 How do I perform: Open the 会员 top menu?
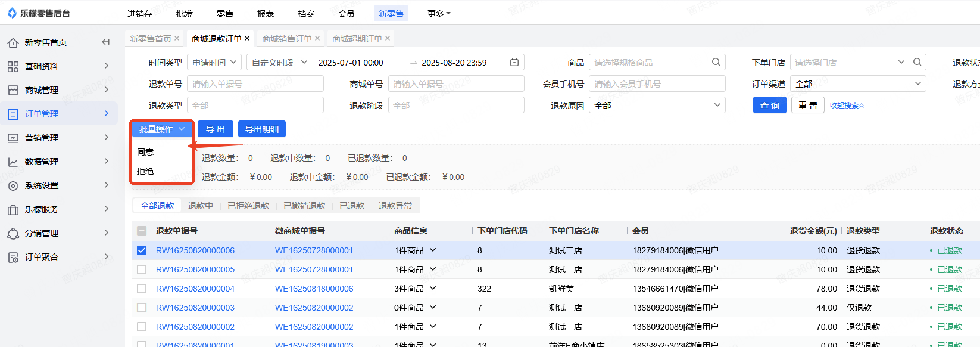(347, 13)
